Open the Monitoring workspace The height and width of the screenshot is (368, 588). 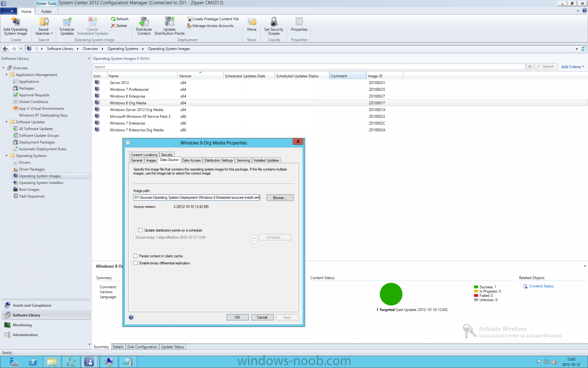(x=45, y=325)
